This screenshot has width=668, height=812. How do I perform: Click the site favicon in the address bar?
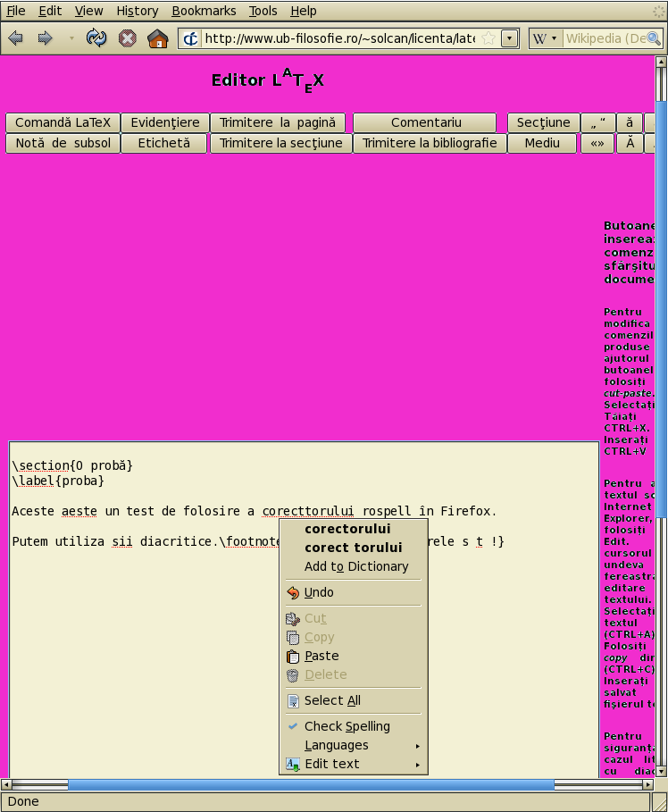[x=190, y=38]
